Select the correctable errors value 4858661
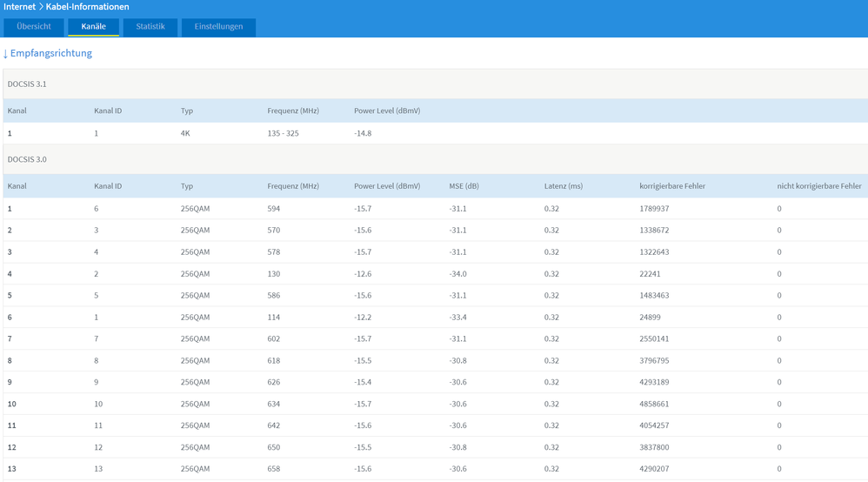 654,405
